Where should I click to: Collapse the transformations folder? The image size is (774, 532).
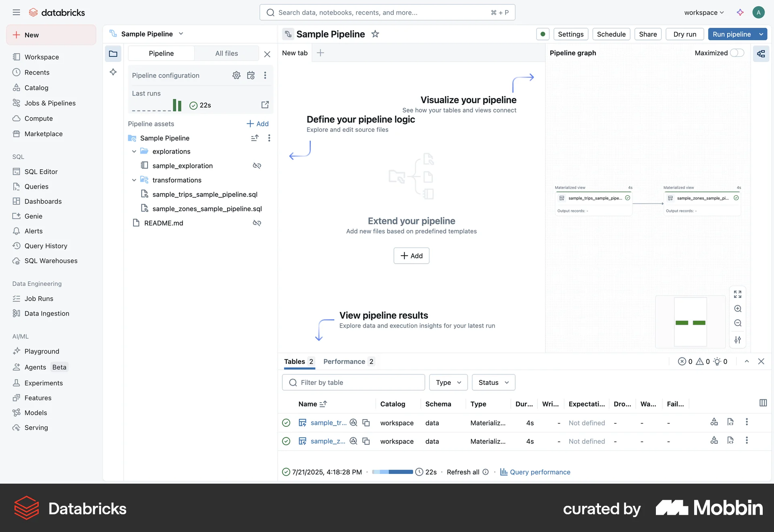[x=134, y=180]
